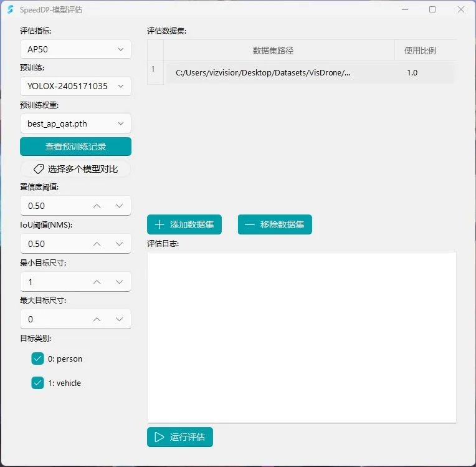Open the 预训练 YOLOX-2405171035 dropdown
Image resolution: width=476 pixels, height=467 pixels.
75,86
